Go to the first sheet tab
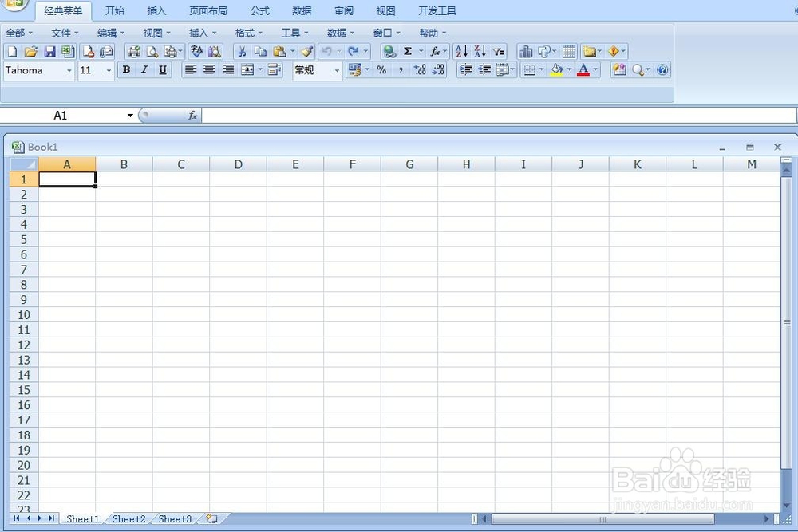Image resolution: width=798 pixels, height=532 pixels. 17,518
